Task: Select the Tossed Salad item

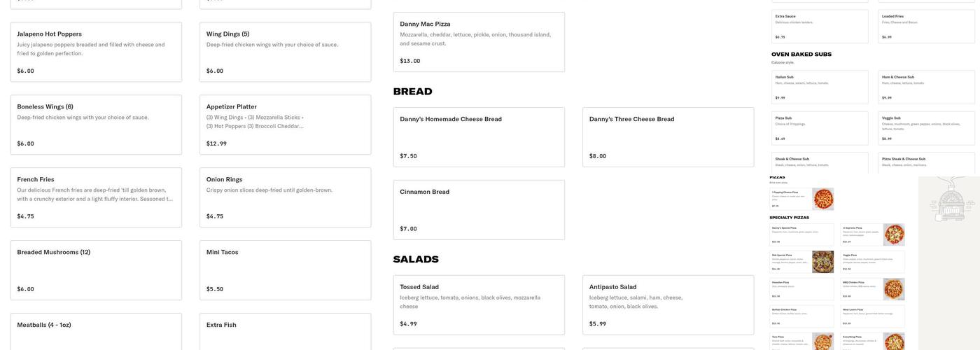Action: click(x=479, y=305)
